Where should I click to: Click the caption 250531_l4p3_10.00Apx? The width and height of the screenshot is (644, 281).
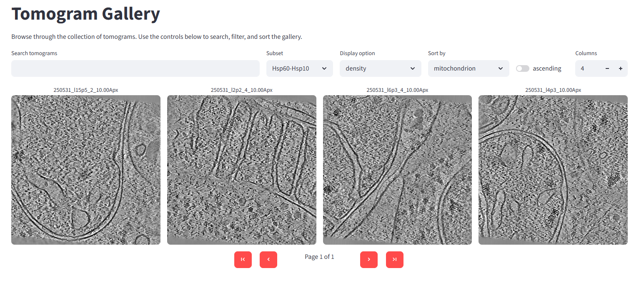[553, 90]
